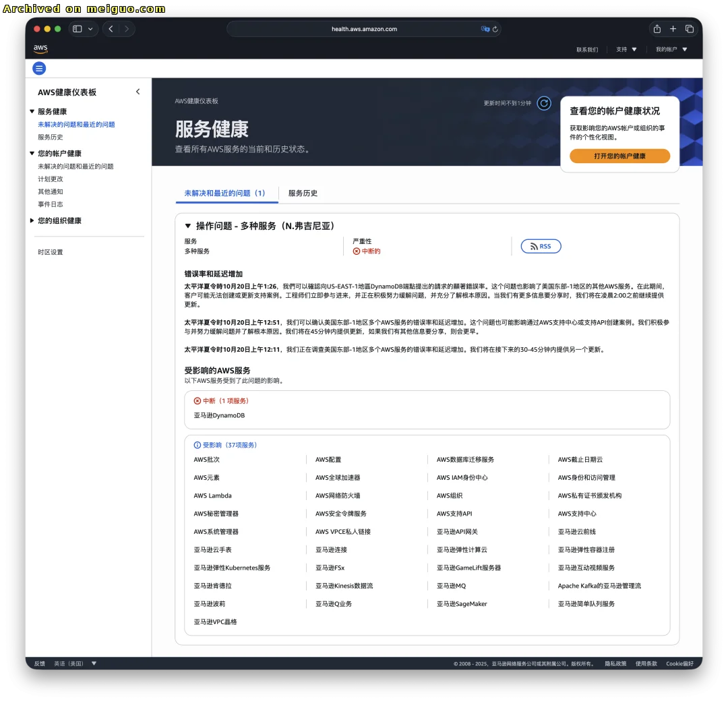Collapse the AWS健康仪表板 side panel
728x703 pixels.
(138, 92)
